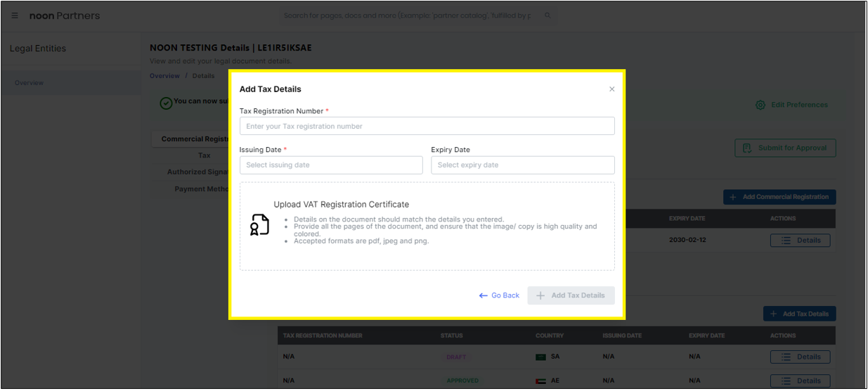
Task: Switch to the Authorized Signatory tab
Action: [x=197, y=172]
